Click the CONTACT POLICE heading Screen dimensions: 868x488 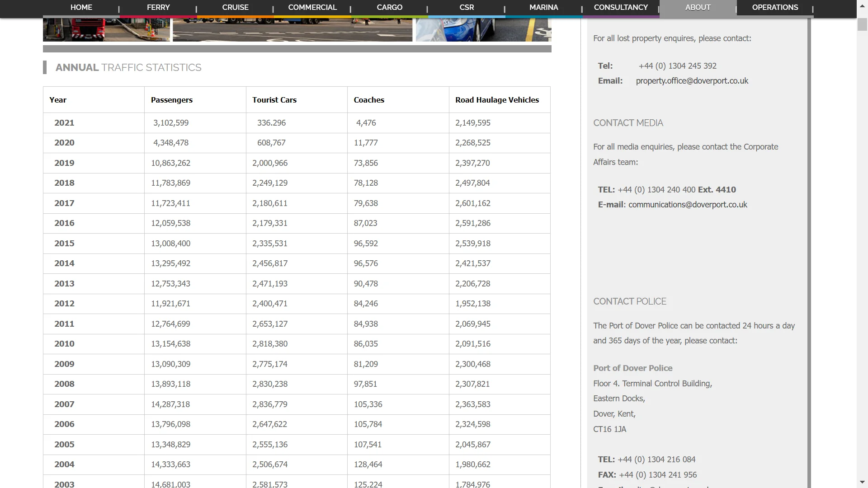point(630,301)
